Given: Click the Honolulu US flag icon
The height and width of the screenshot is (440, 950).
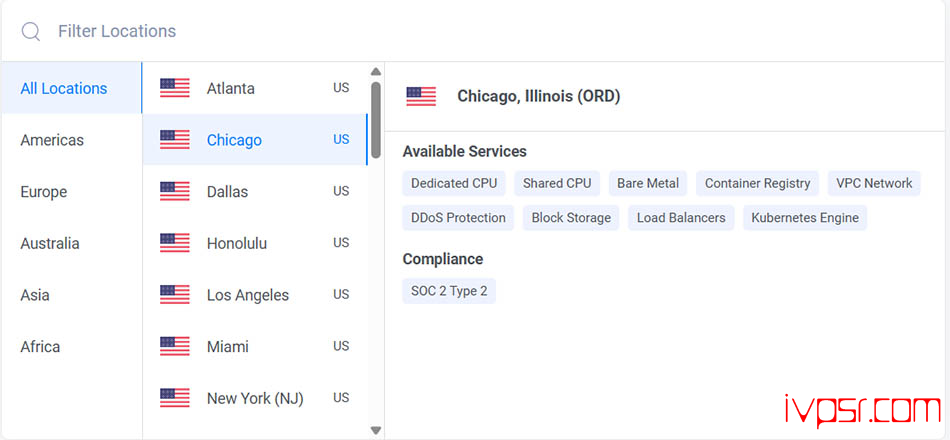Looking at the screenshot, I should [x=175, y=243].
